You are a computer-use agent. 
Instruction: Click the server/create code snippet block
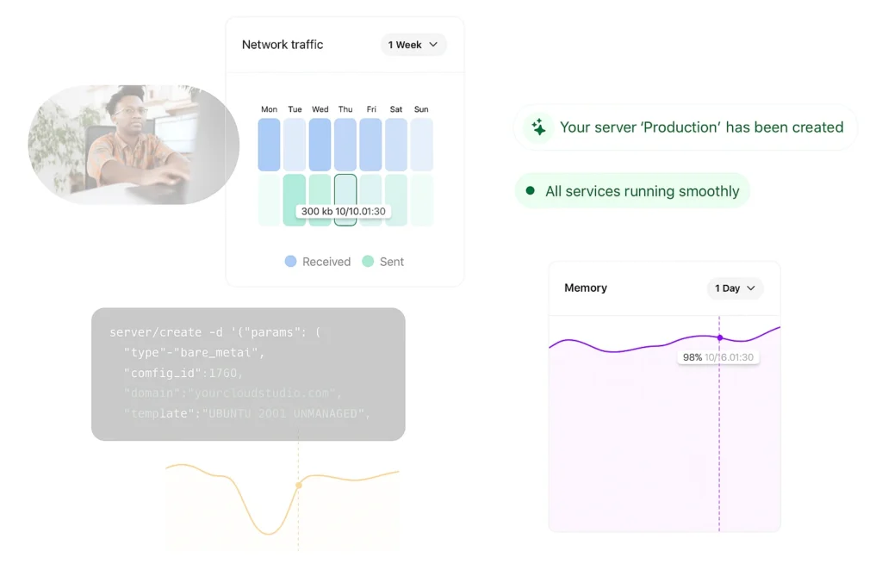coord(248,374)
